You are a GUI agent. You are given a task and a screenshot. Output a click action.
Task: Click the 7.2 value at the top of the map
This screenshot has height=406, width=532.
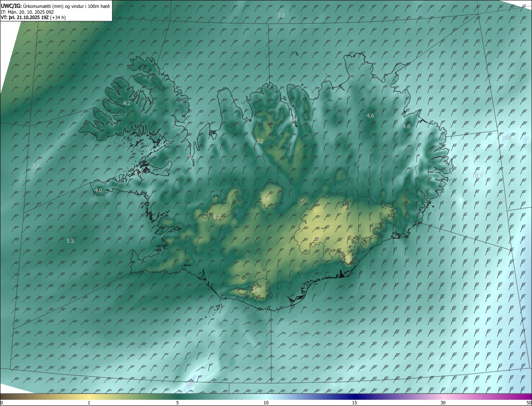click(x=281, y=15)
